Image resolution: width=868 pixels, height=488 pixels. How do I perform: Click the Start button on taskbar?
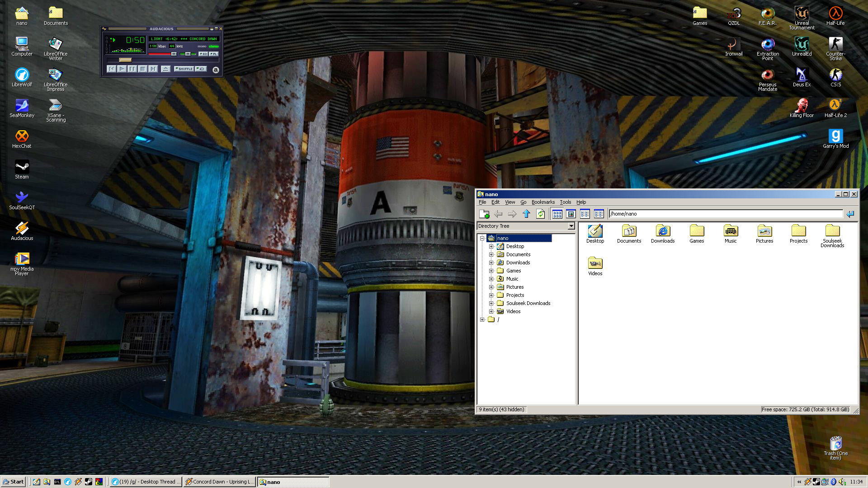pos(13,482)
